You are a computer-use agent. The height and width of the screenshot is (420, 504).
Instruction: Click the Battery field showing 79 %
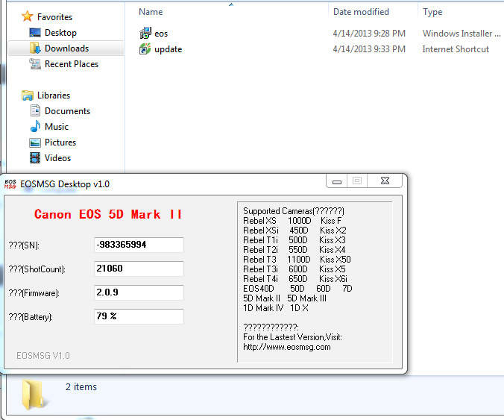pyautogui.click(x=139, y=316)
